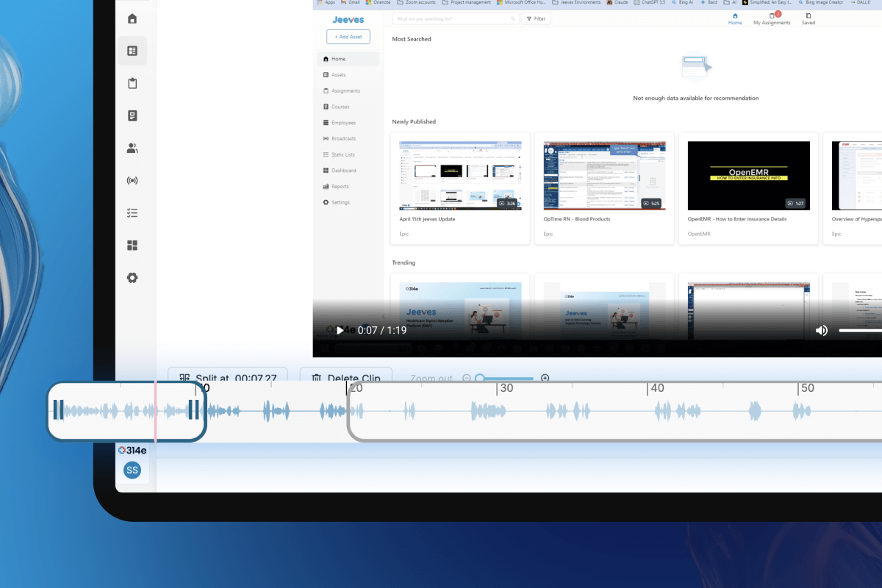Open the Home icon in the left rail

pos(132,19)
